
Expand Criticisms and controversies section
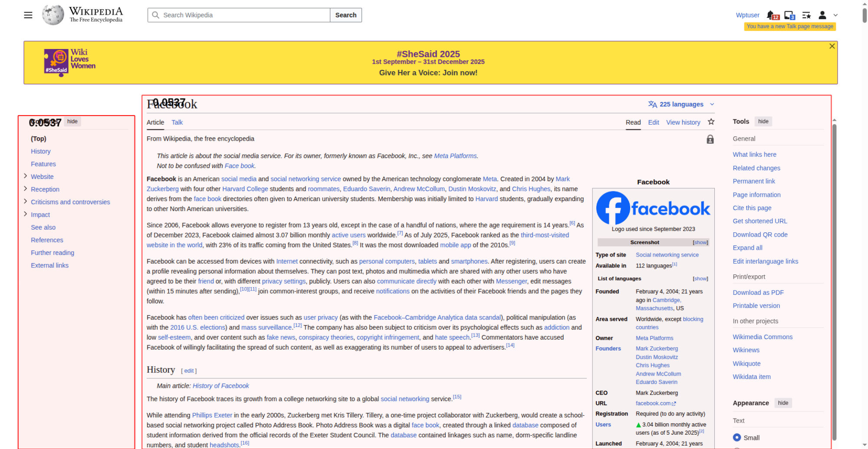click(x=26, y=201)
